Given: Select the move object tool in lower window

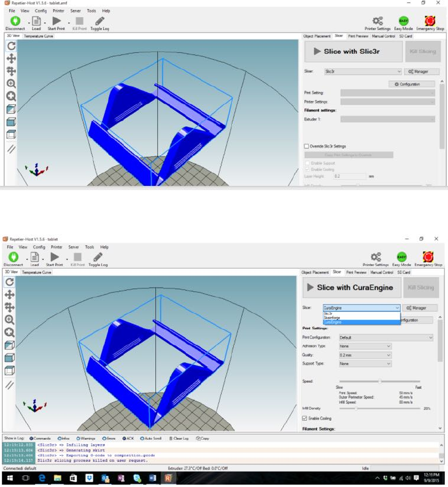Looking at the screenshot, I should pos(10,307).
